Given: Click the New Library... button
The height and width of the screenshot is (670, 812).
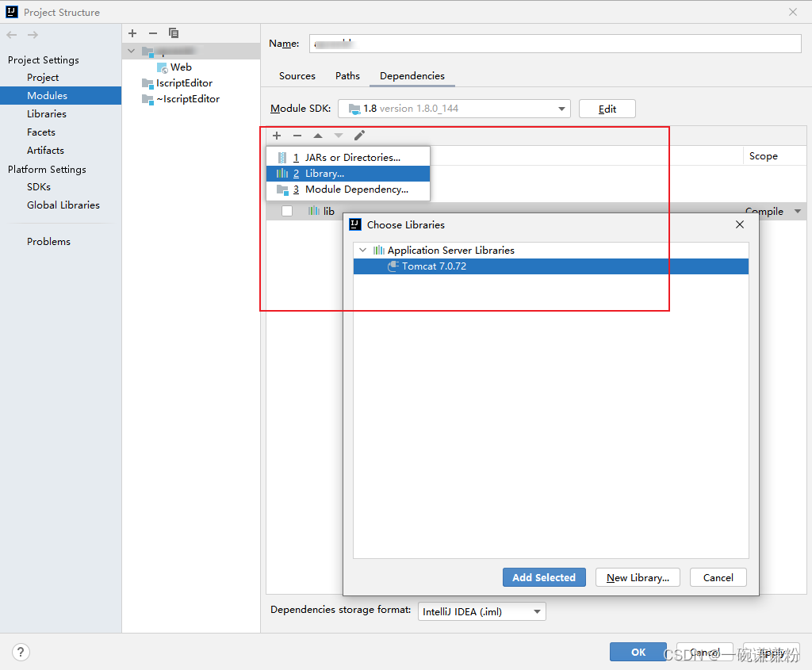Looking at the screenshot, I should coord(638,577).
